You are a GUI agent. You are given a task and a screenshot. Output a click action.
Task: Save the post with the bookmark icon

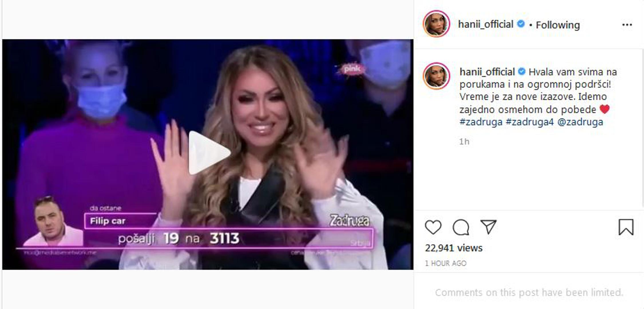[626, 227]
